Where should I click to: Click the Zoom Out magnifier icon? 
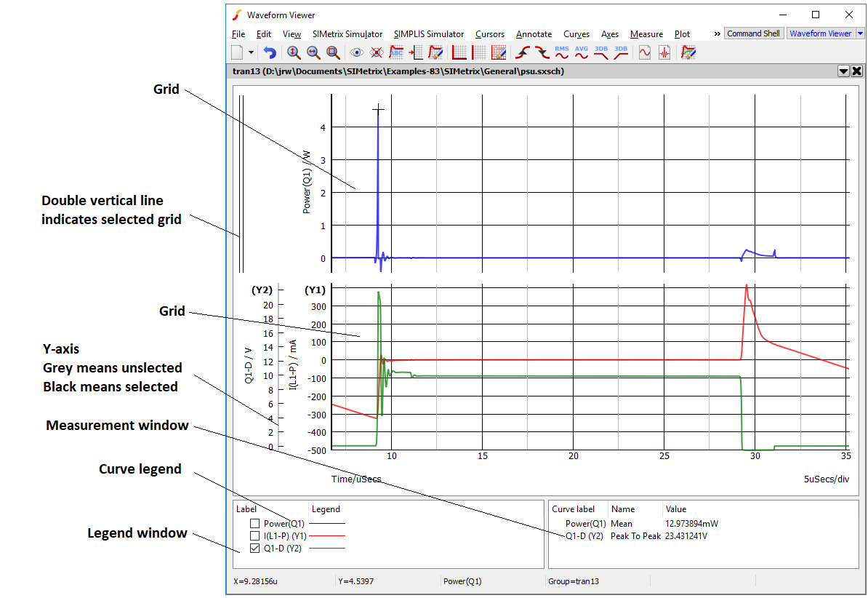click(313, 52)
